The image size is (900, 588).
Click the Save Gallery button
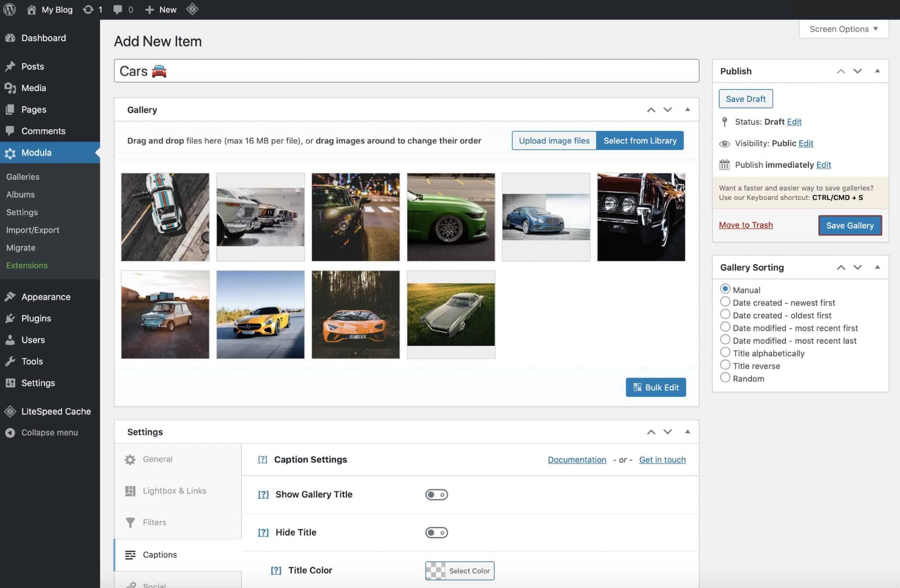(x=849, y=225)
